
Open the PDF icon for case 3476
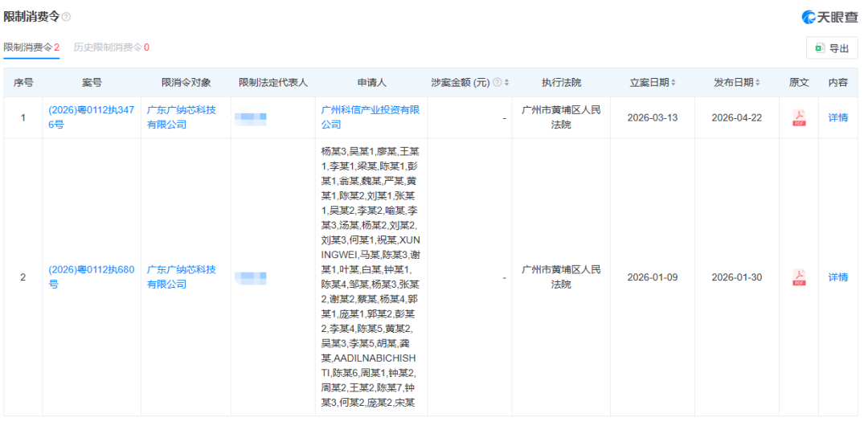click(799, 118)
